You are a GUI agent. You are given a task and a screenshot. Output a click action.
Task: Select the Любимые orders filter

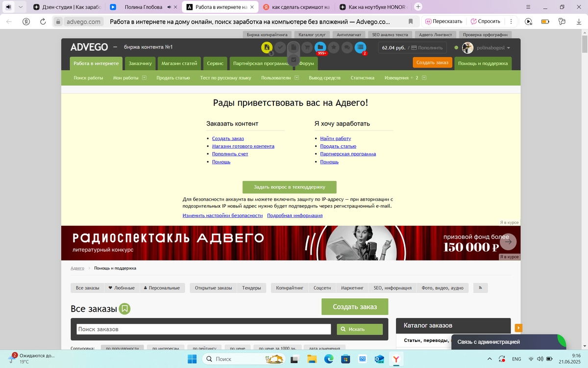tap(122, 288)
